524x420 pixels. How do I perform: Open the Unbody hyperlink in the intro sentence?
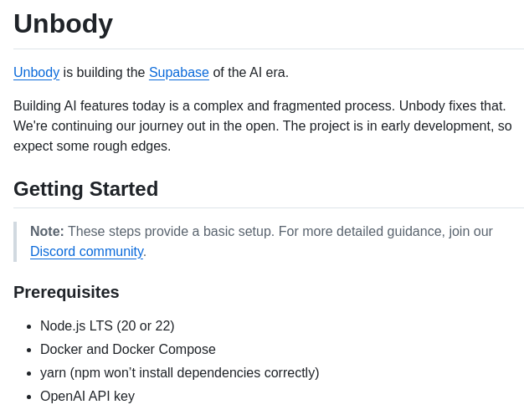point(36,73)
